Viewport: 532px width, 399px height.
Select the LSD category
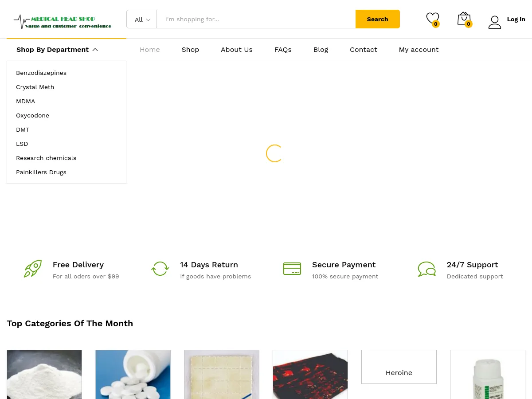tap(22, 144)
